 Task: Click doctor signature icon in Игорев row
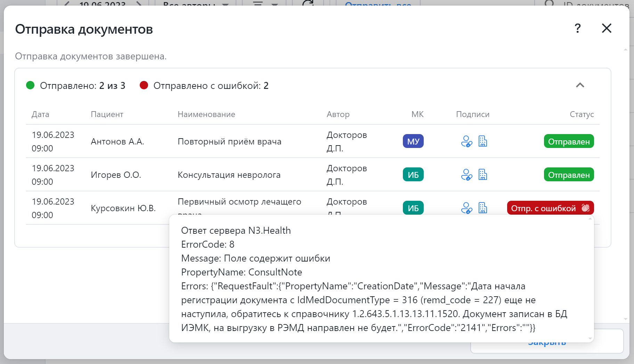click(466, 175)
